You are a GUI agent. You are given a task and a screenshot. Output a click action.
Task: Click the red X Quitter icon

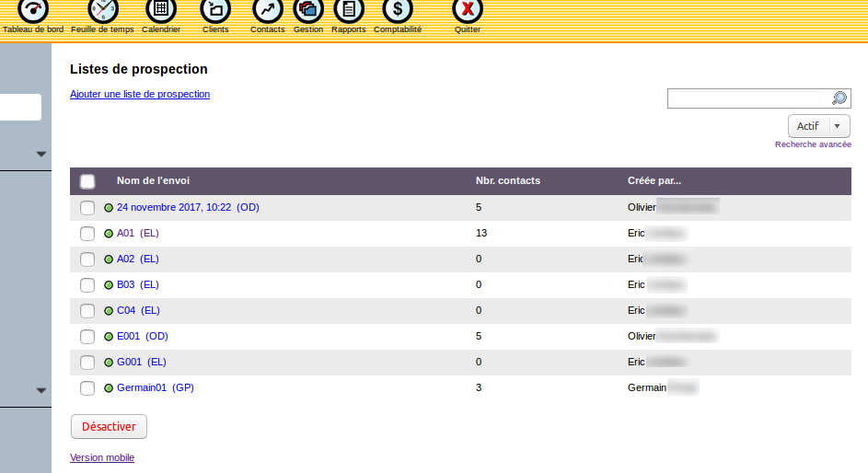click(468, 10)
